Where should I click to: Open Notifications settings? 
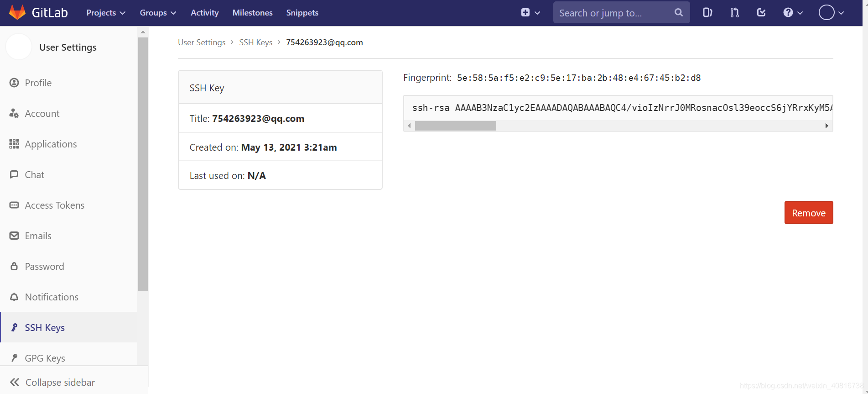52,297
